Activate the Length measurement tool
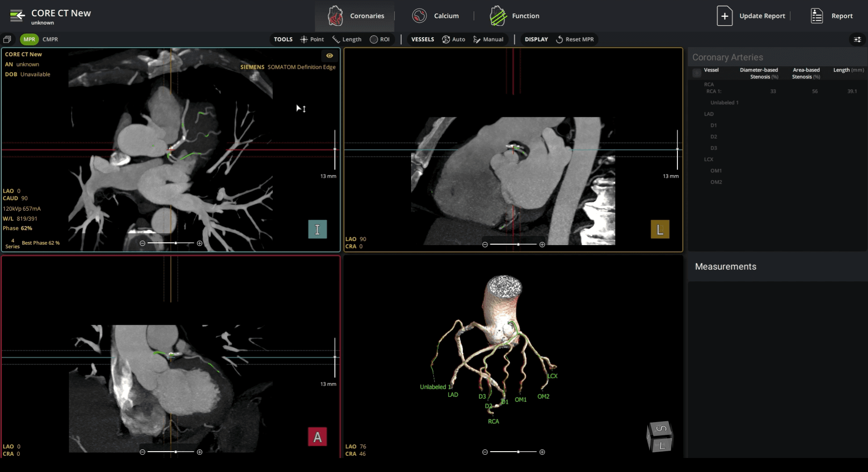 [x=347, y=39]
